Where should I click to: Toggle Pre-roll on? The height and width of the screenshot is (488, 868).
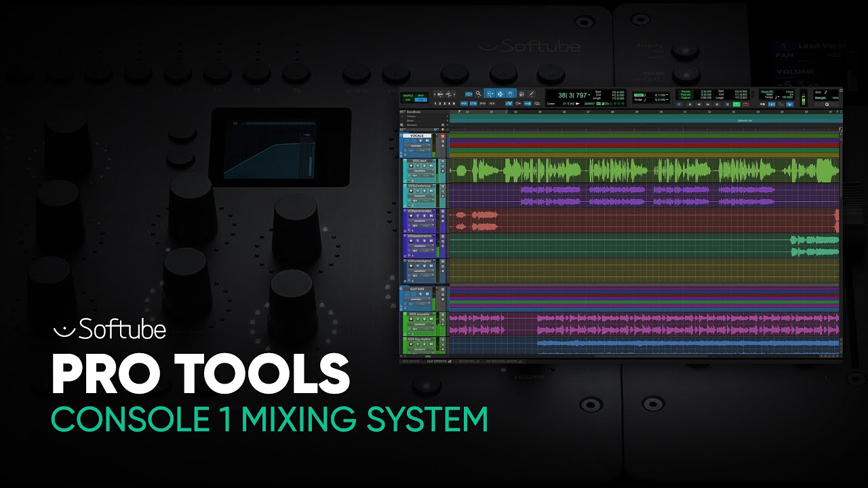coord(686,91)
